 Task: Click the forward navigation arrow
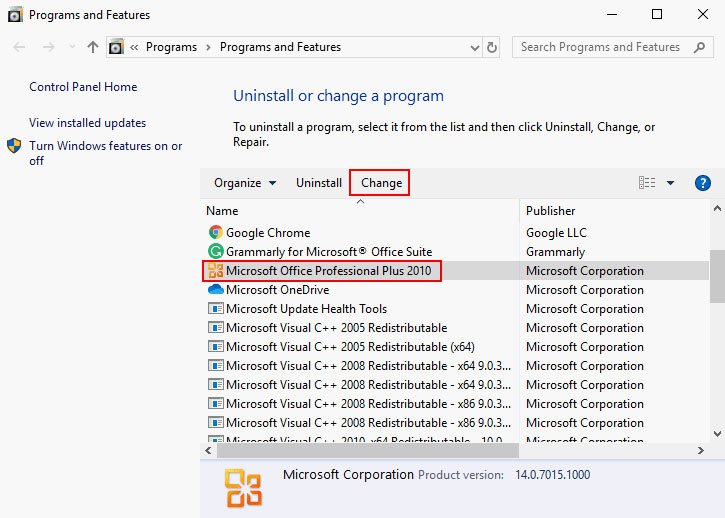tap(49, 47)
